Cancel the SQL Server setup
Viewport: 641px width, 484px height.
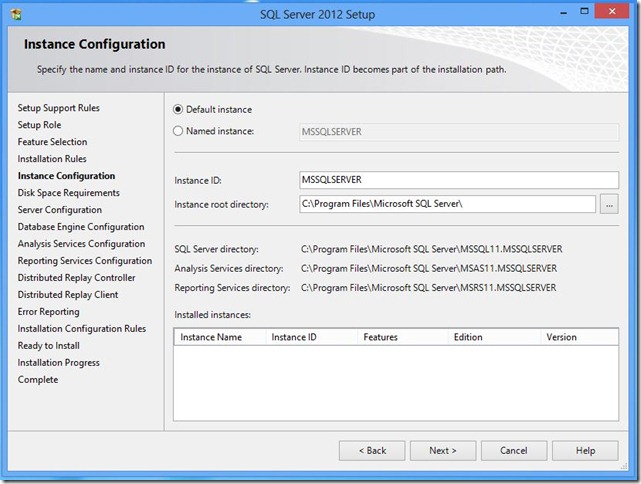tap(515, 451)
